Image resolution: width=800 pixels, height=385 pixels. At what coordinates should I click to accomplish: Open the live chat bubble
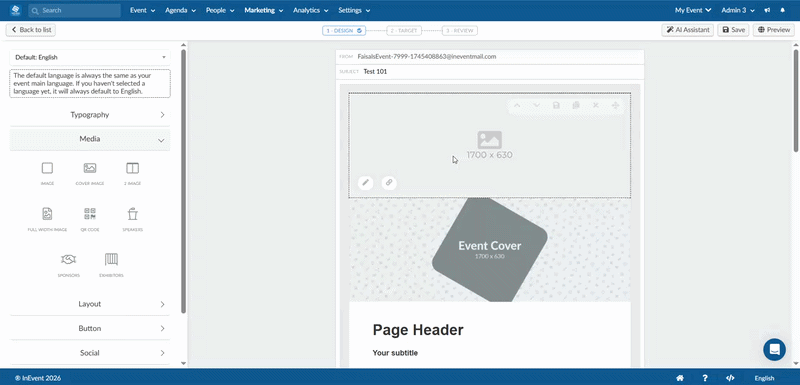point(774,350)
